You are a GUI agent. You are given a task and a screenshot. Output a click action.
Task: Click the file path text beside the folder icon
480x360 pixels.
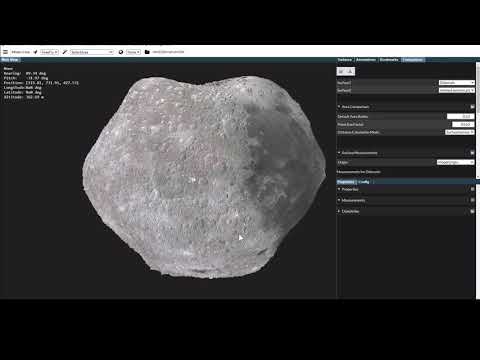point(168,52)
